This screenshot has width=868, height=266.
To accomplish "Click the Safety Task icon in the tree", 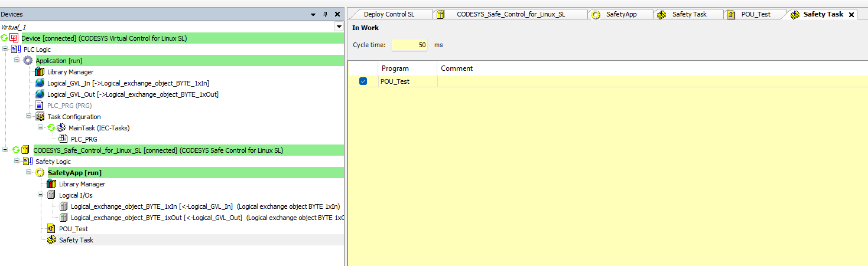I will pyautogui.click(x=51, y=240).
